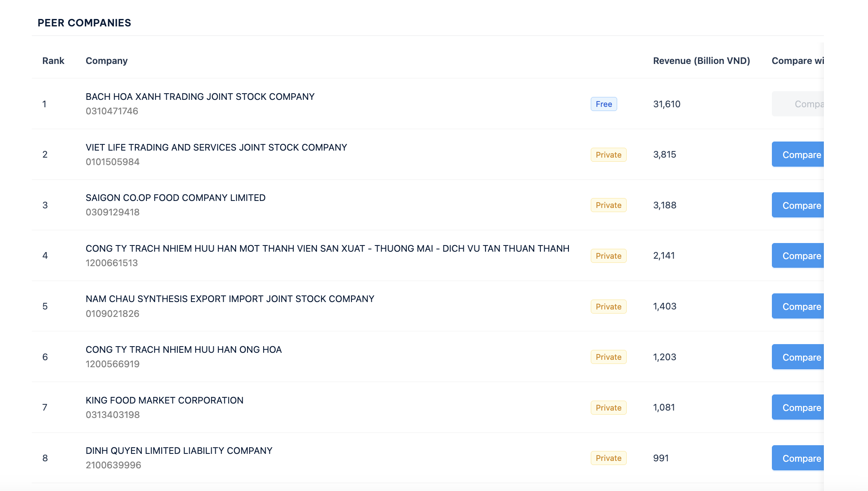Click revenue value 1,081

664,407
